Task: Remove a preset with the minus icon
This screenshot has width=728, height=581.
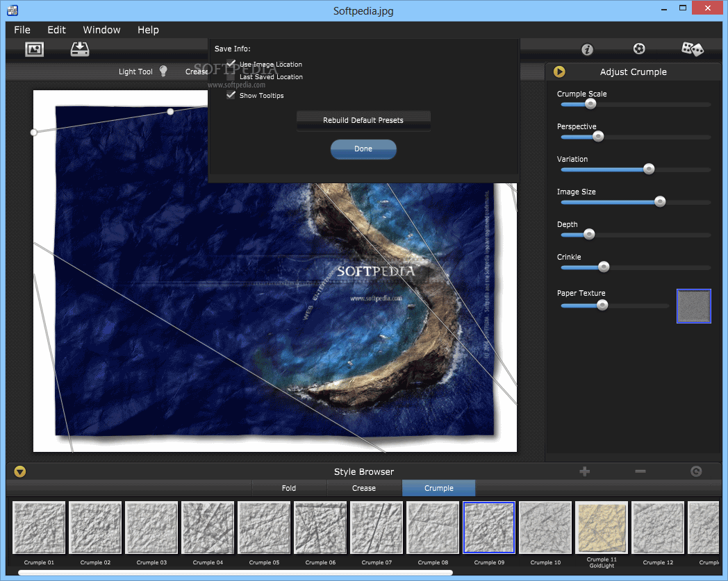Action: (x=640, y=471)
